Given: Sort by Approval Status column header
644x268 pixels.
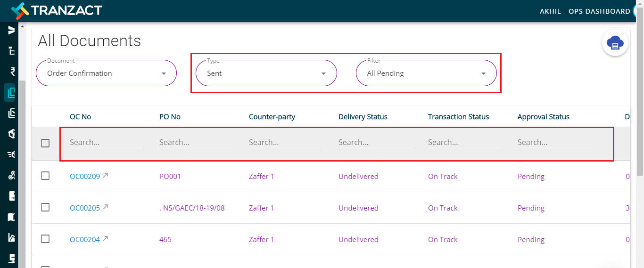Looking at the screenshot, I should [x=544, y=117].
